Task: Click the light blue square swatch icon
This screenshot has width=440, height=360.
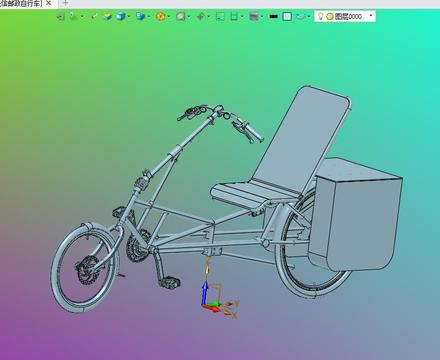Action: point(287,16)
